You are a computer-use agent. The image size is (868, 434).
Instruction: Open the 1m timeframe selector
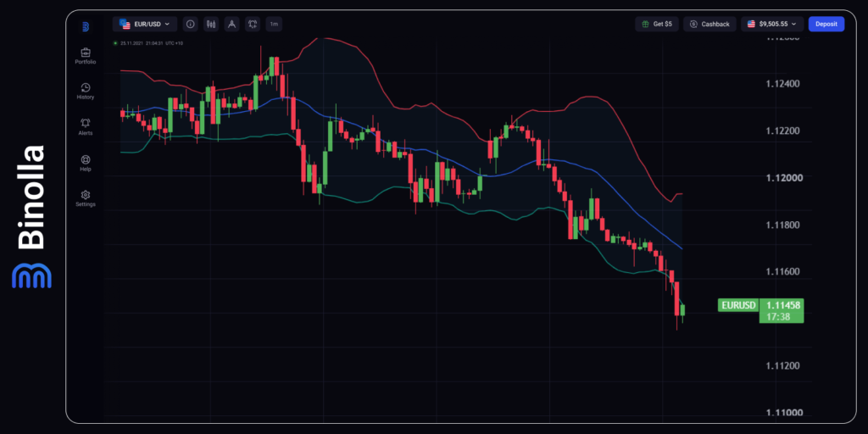click(x=274, y=24)
